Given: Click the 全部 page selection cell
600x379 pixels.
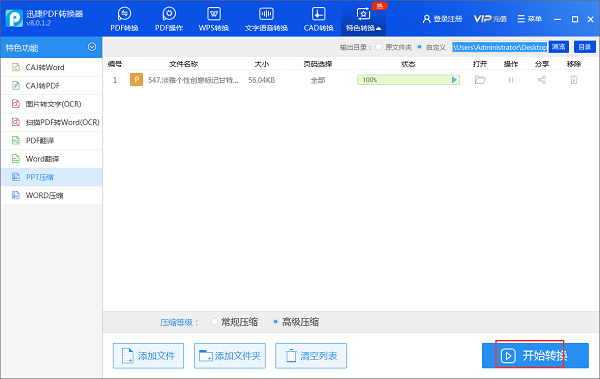Looking at the screenshot, I should (318, 80).
